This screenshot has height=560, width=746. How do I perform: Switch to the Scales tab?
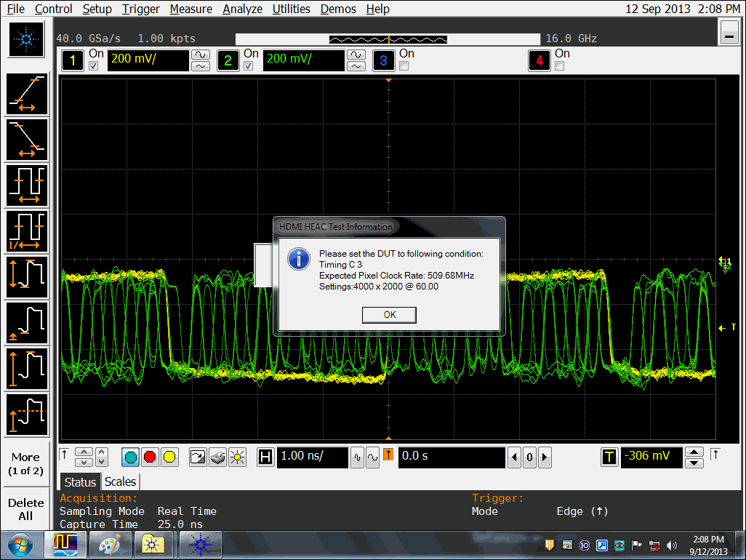[120, 481]
